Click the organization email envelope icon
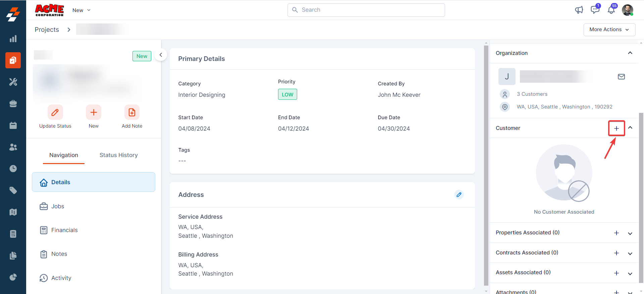The image size is (644, 294). (621, 77)
